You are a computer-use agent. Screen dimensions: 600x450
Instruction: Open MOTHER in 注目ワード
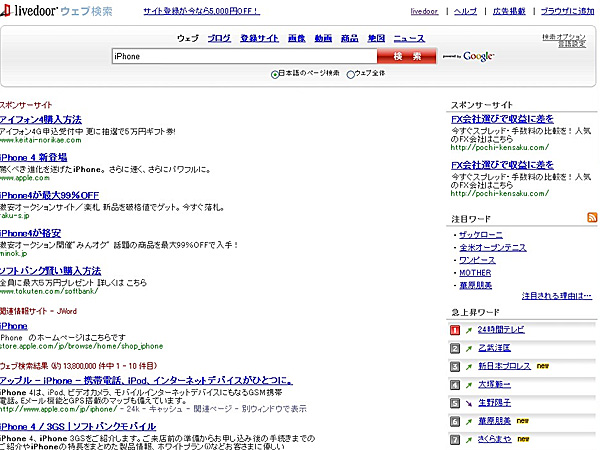click(x=475, y=273)
